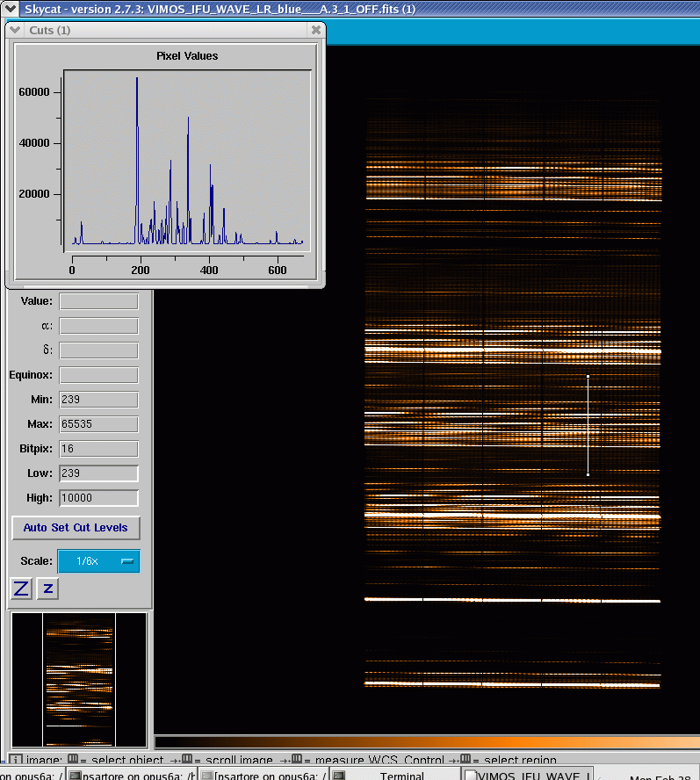Switch to VIMOS_IFU_WAVE taskbar window

coord(529,775)
